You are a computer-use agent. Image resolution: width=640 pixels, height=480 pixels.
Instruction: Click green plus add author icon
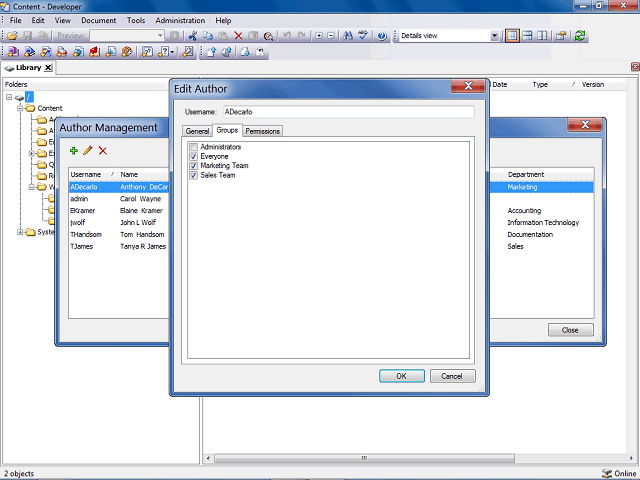point(74,151)
